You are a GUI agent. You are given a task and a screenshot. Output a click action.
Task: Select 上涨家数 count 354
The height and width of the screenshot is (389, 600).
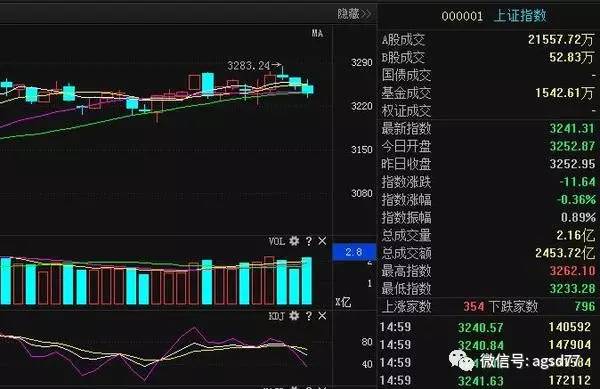pyautogui.click(x=474, y=306)
